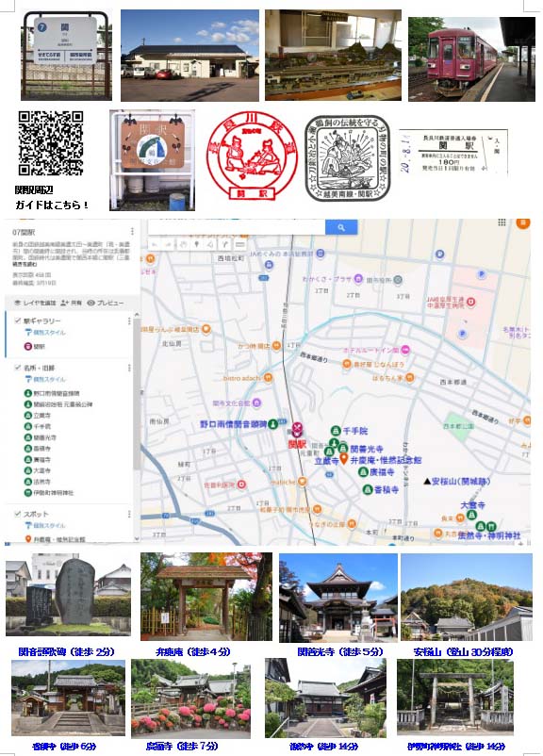Select 香積寺 in the layer list

coord(38,449)
